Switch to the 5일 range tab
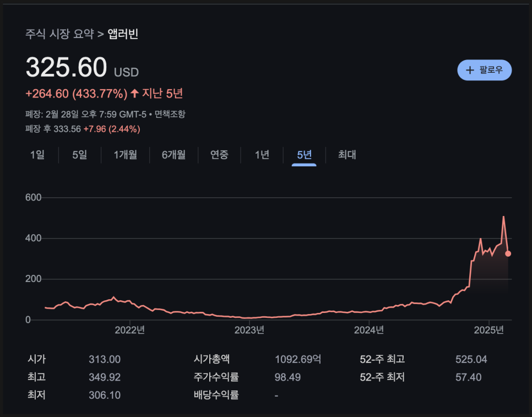Viewport: 532px width, 417px height. point(80,155)
